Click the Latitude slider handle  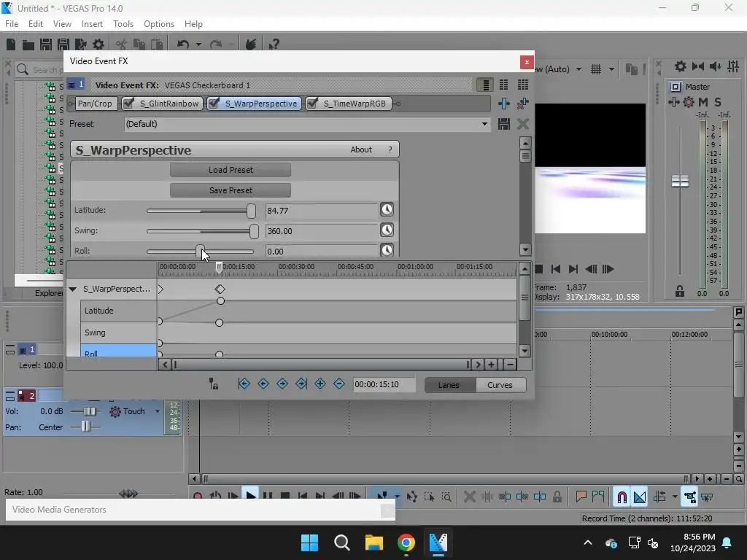(251, 211)
